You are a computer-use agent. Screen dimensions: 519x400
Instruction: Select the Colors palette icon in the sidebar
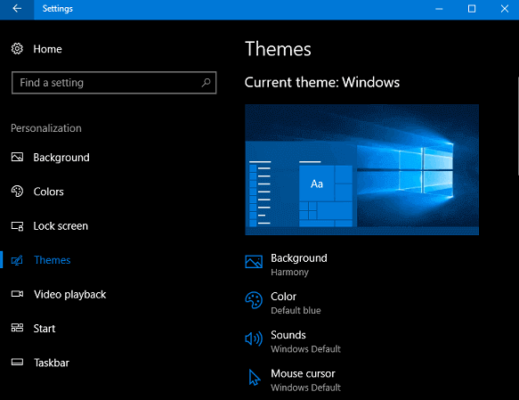tap(17, 191)
